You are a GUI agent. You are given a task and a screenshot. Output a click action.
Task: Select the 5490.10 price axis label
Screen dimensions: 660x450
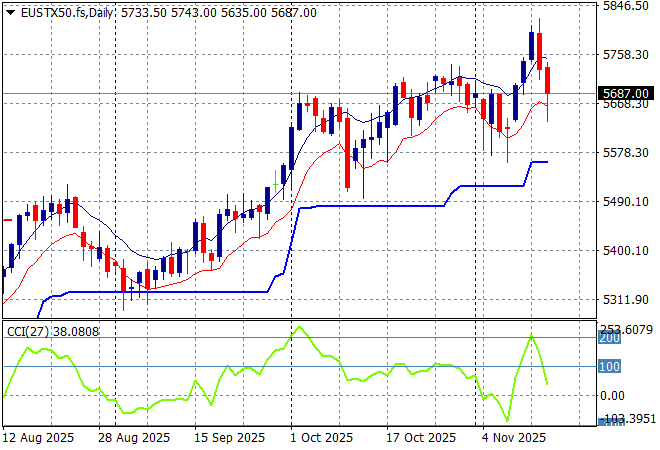626,202
